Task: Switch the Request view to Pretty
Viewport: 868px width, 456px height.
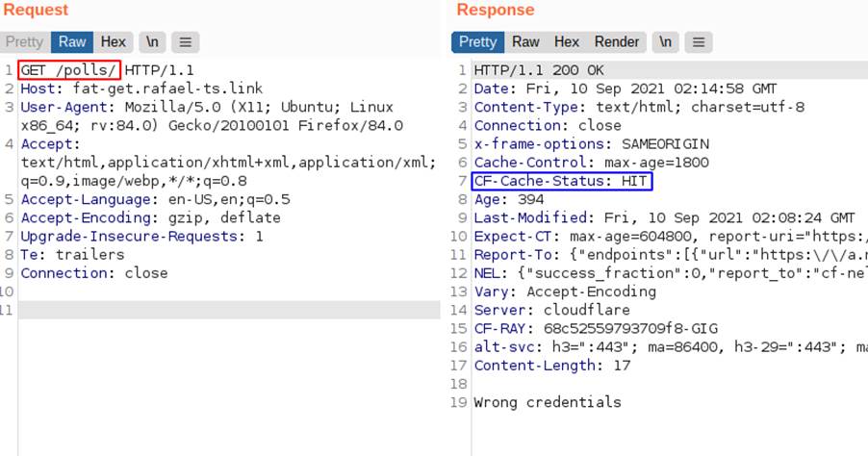Action: tap(24, 42)
